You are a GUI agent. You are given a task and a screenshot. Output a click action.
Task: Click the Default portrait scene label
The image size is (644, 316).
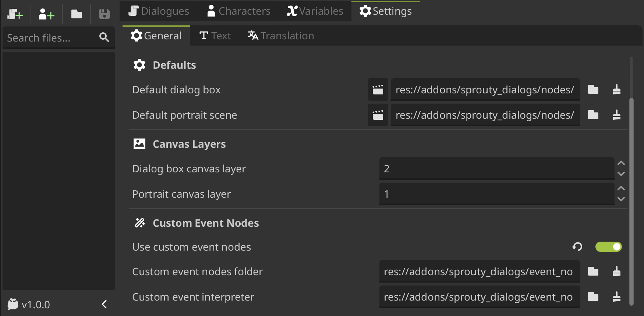pyautogui.click(x=185, y=115)
